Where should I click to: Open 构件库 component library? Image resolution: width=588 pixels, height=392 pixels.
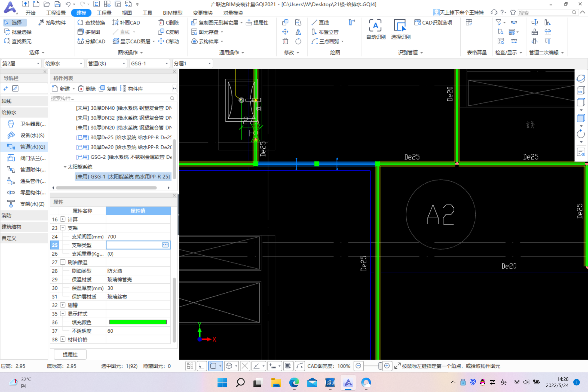click(131, 89)
